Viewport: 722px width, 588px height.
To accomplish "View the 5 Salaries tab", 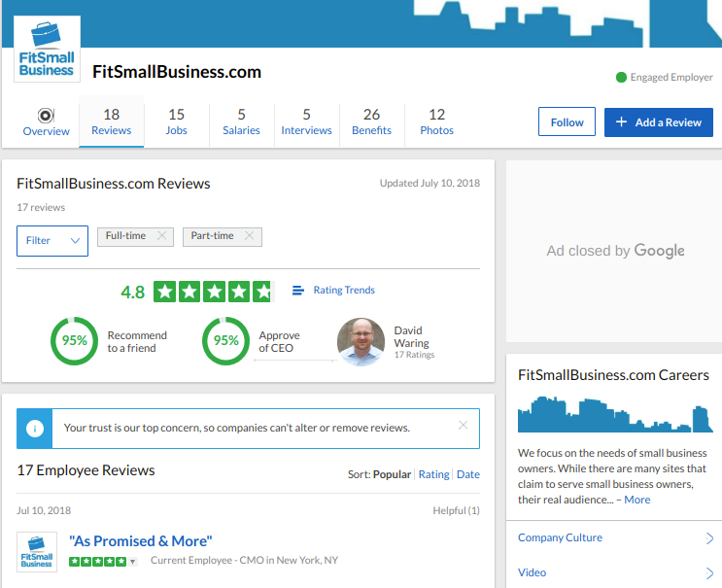I will pyautogui.click(x=241, y=122).
